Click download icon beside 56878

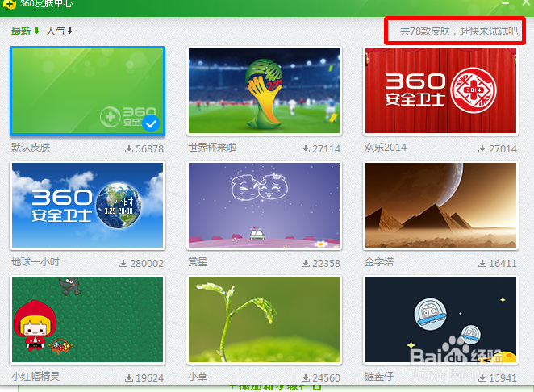coord(129,149)
